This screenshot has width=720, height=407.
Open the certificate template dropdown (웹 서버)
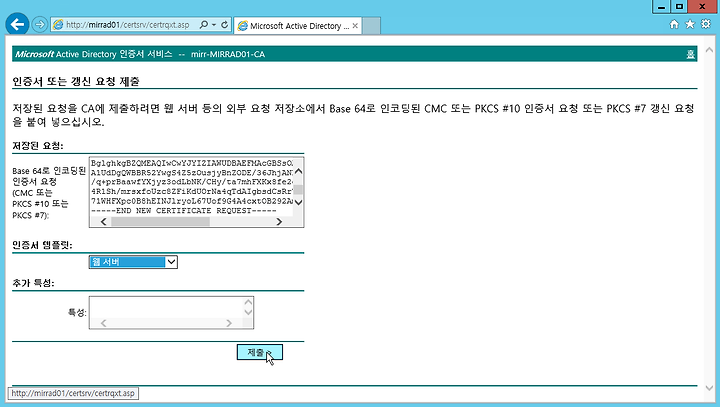(x=133, y=262)
